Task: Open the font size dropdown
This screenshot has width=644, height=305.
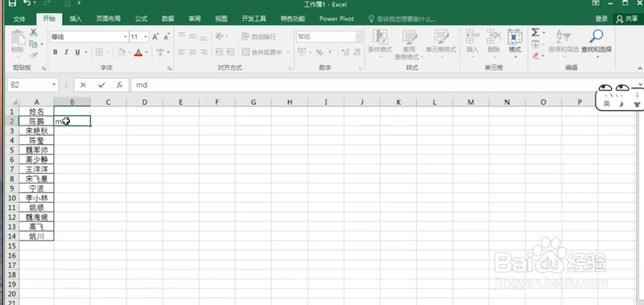Action: tap(146, 37)
